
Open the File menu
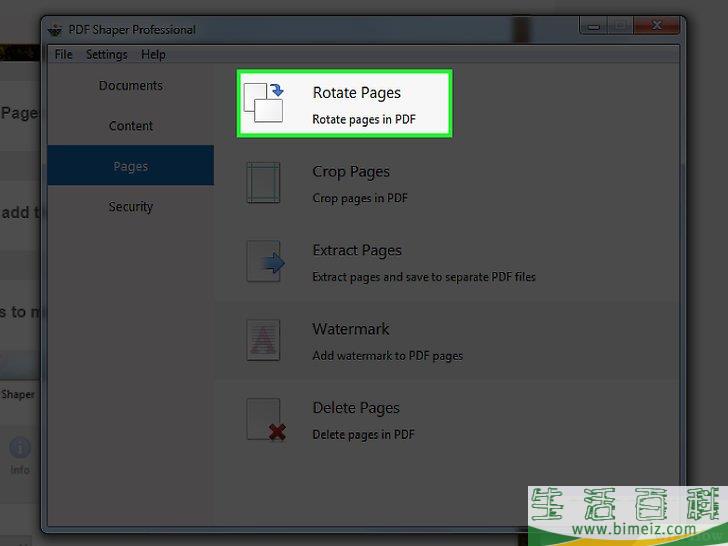[64, 54]
